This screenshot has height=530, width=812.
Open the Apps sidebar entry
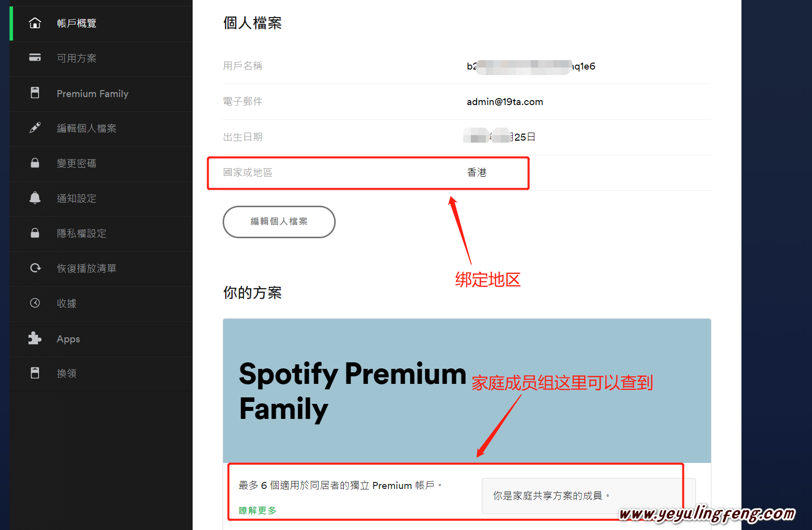pyautogui.click(x=101, y=339)
